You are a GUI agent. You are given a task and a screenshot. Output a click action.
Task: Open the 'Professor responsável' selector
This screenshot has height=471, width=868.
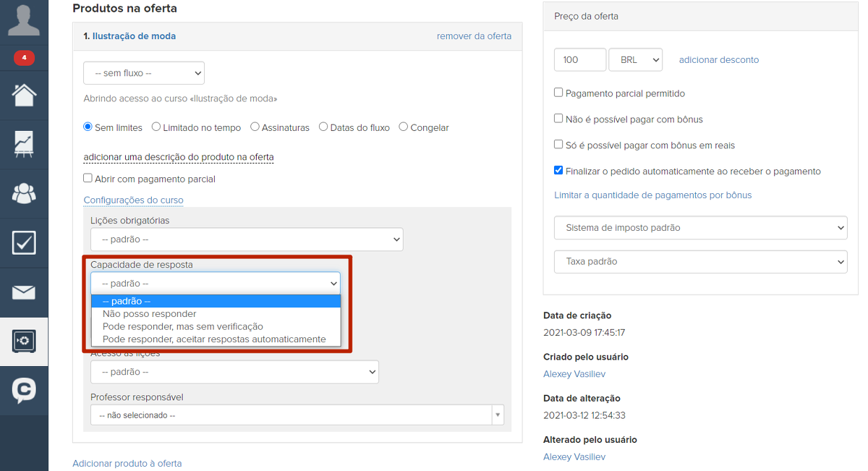tap(297, 415)
